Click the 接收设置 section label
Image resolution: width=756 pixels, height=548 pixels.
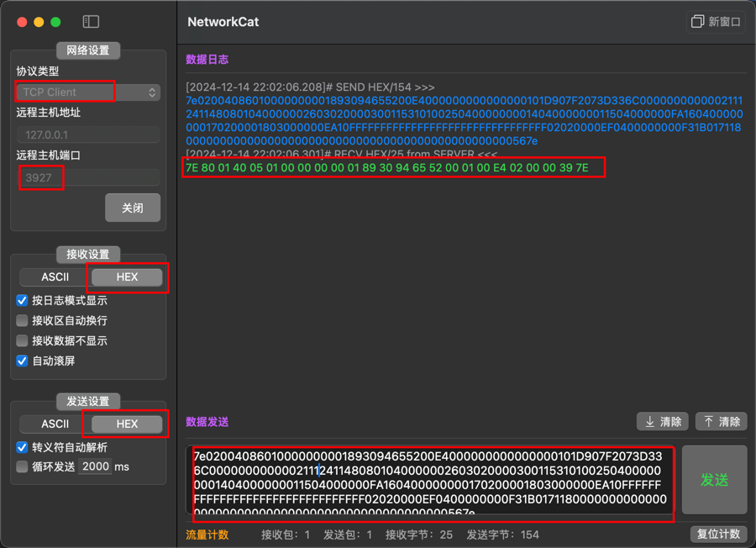coord(87,254)
